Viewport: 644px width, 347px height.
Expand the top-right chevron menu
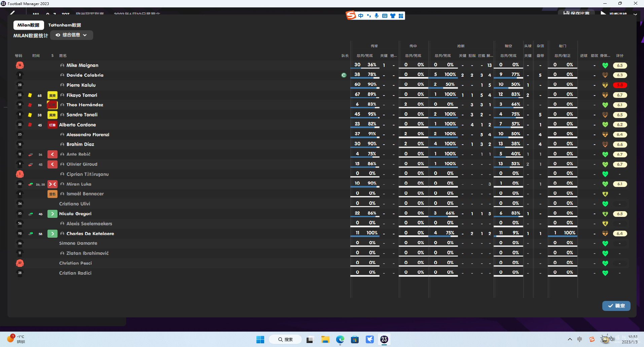tap(635, 14)
